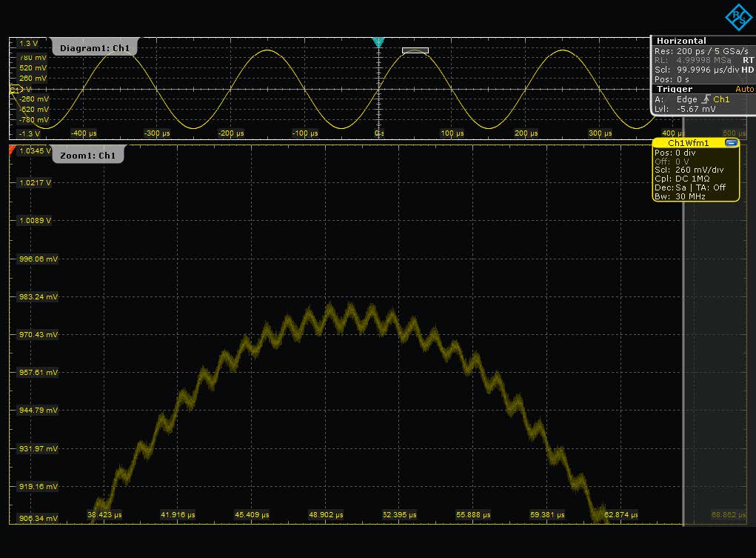Screen dimensions: 756x558
Task: Click the Ch1Wfm1 channel title
Action: [688, 143]
